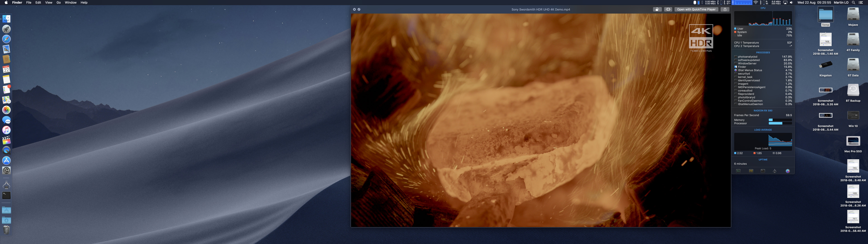
Task: Open System Information icon in iStat footer
Action: 775,171
